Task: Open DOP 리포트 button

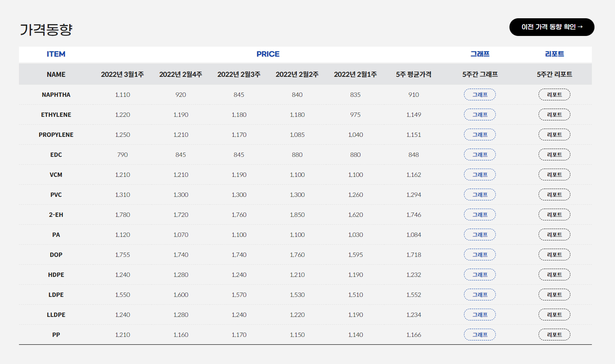Action: pyautogui.click(x=554, y=255)
